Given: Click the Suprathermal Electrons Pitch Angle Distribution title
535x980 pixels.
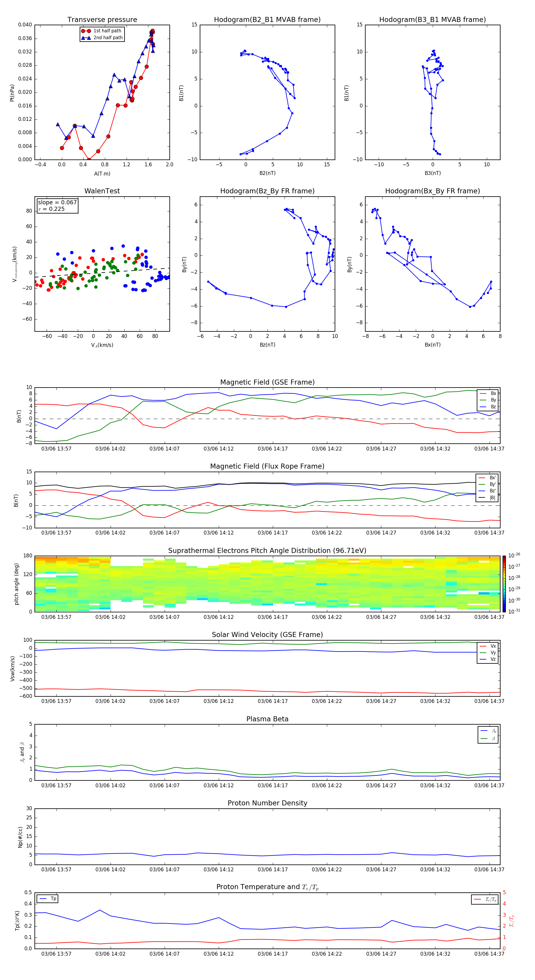Looking at the screenshot, I should 267,551.
